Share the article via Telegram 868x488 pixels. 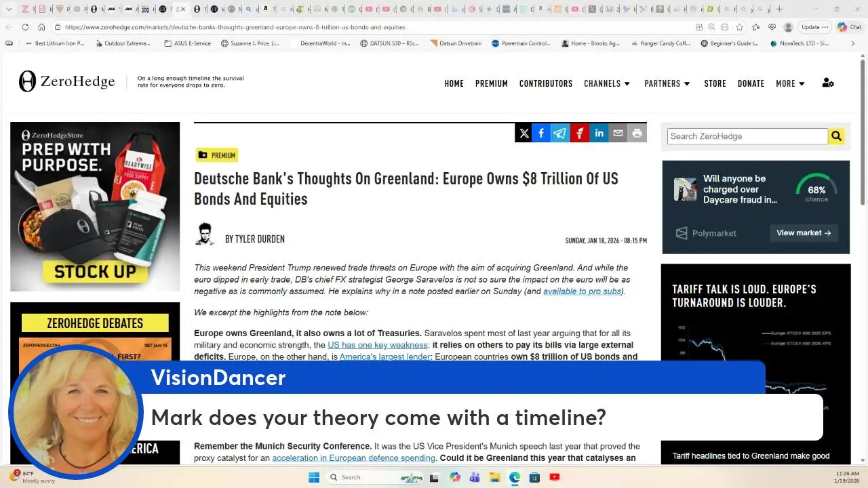point(560,134)
